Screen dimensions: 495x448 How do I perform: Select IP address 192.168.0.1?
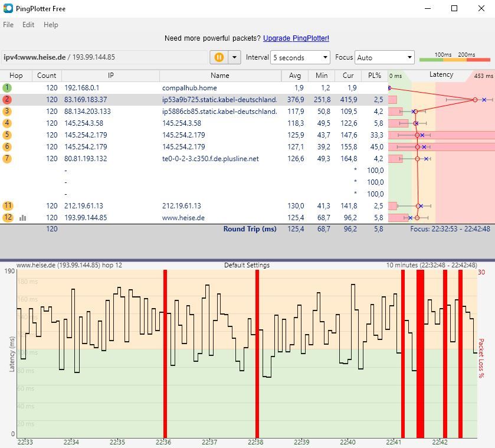click(82, 87)
